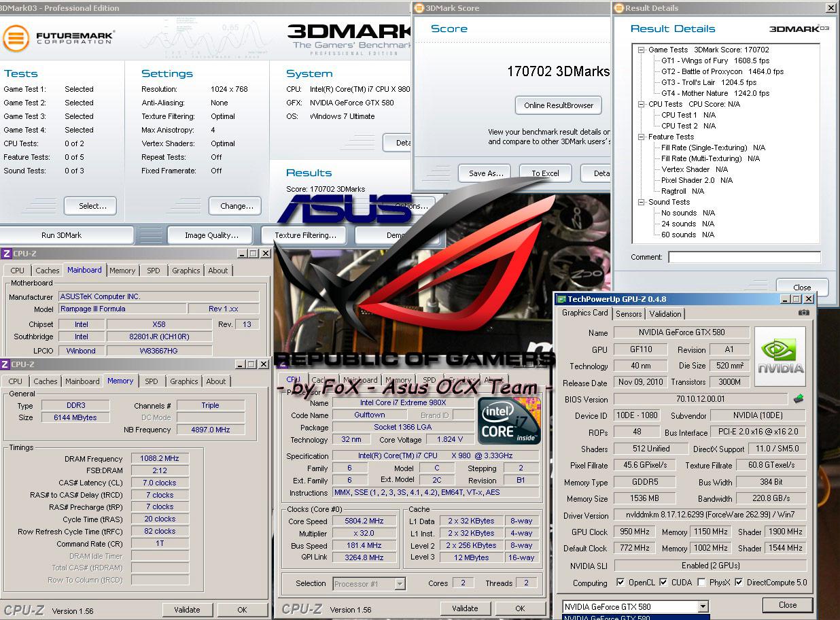840x620 pixels.
Task: Collapse the CPU Tests tree node
Action: pos(641,104)
